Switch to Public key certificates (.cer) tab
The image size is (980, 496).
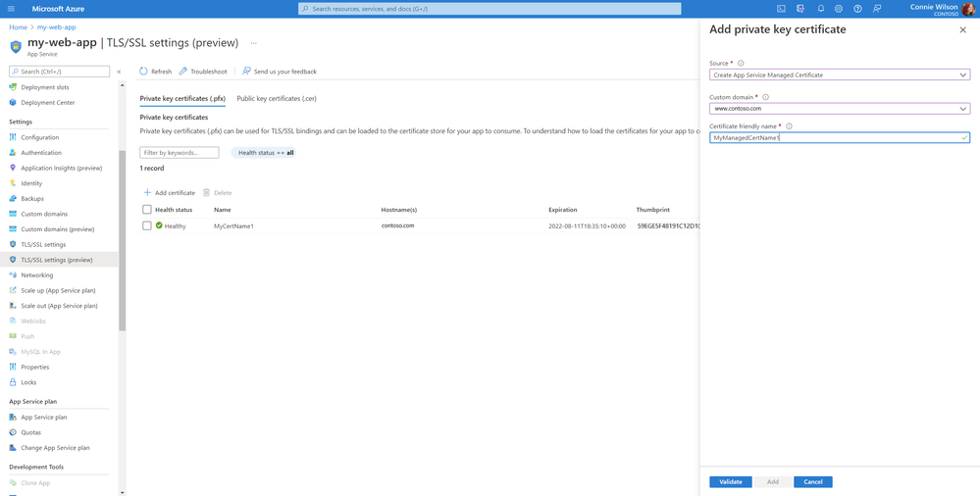277,99
